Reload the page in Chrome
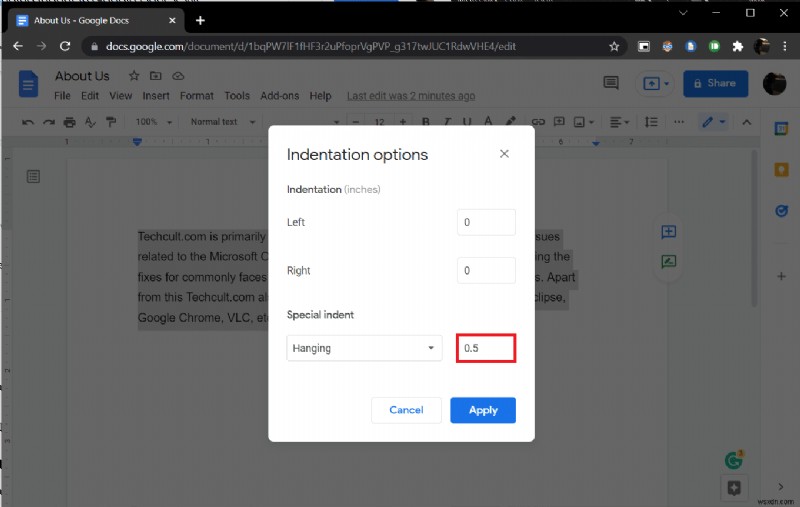The height and width of the screenshot is (507, 800). click(x=65, y=46)
